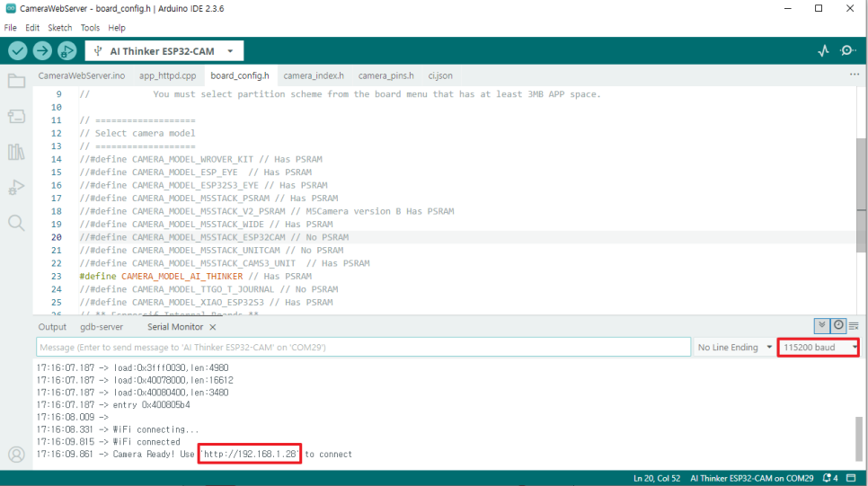Click the 'WiFi connected' log line
This screenshot has width=868, height=486.
click(x=109, y=442)
